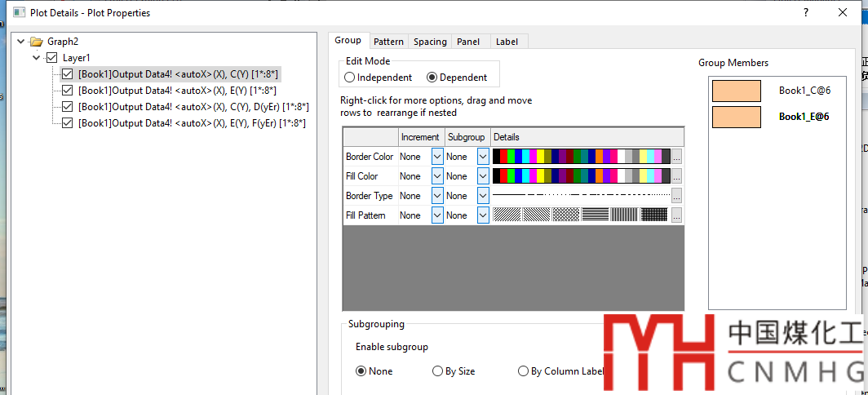Viewport: 868px width, 395px height.
Task: Click the Fill Pattern preview strip
Action: (581, 215)
